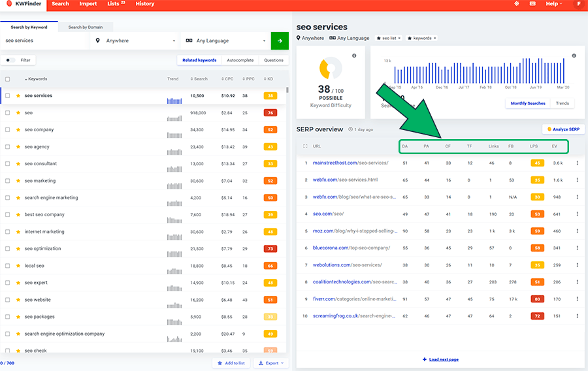Open the three-dot menu for mainstreethost.com row
The height and width of the screenshot is (371, 588).
click(x=577, y=163)
